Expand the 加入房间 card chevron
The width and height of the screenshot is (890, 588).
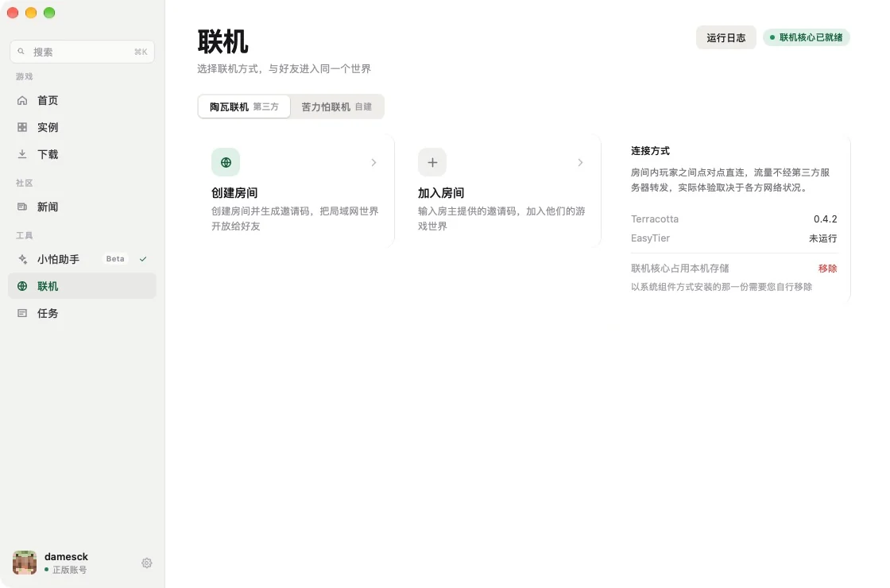[580, 162]
